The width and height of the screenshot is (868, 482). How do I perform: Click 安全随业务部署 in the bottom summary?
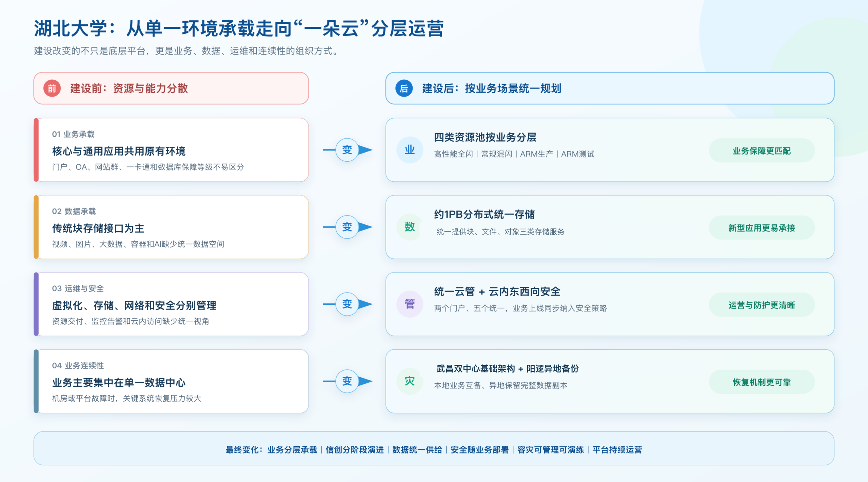pyautogui.click(x=479, y=450)
